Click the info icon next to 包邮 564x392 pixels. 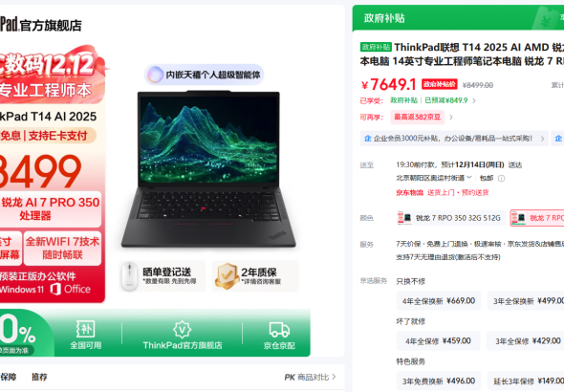point(502,179)
